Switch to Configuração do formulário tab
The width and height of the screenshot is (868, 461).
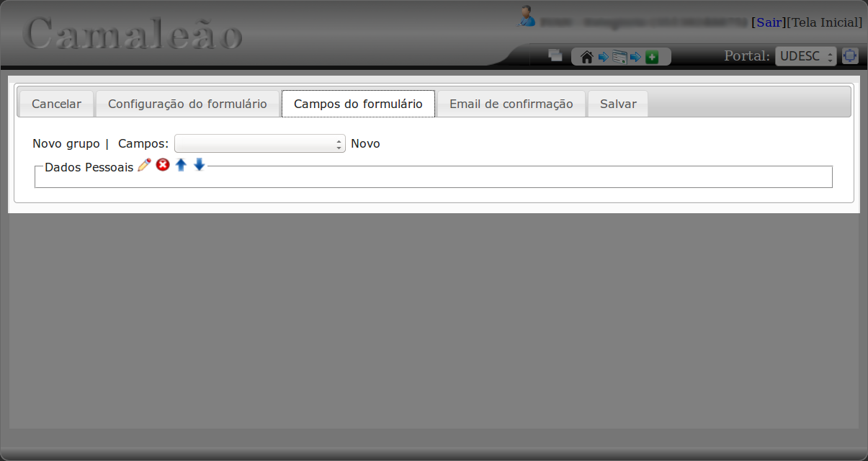click(187, 104)
